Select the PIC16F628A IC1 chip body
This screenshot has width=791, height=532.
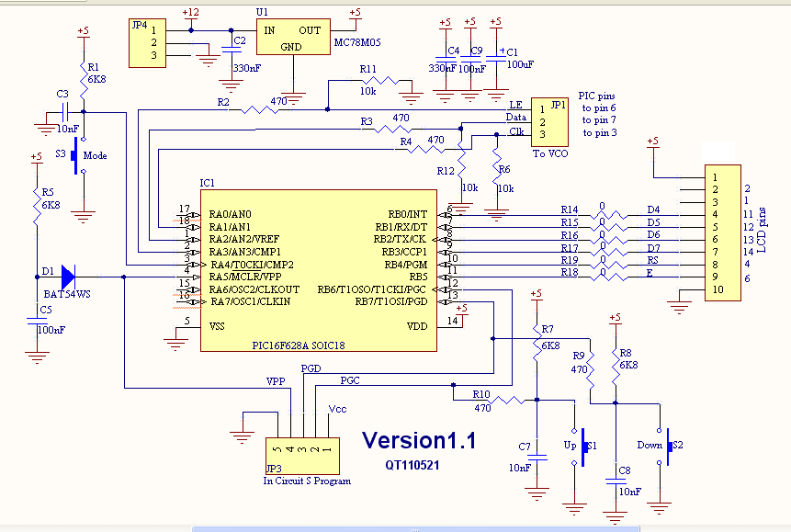pyautogui.click(x=318, y=269)
